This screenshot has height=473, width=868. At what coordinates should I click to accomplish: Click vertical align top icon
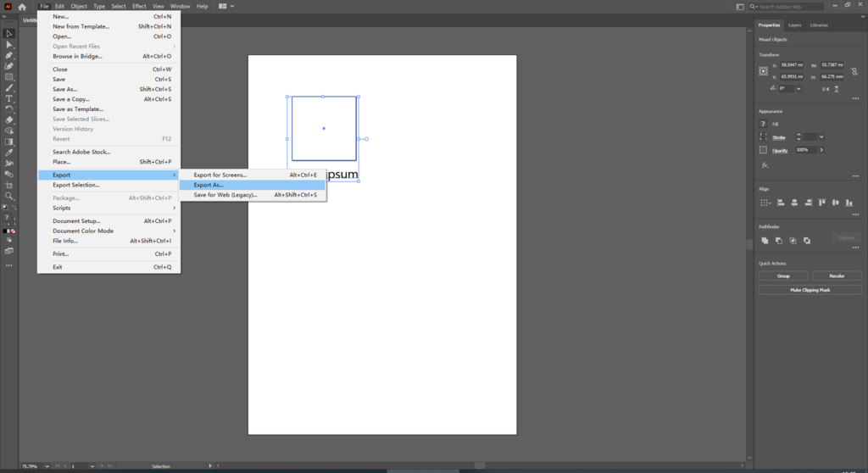coord(822,203)
